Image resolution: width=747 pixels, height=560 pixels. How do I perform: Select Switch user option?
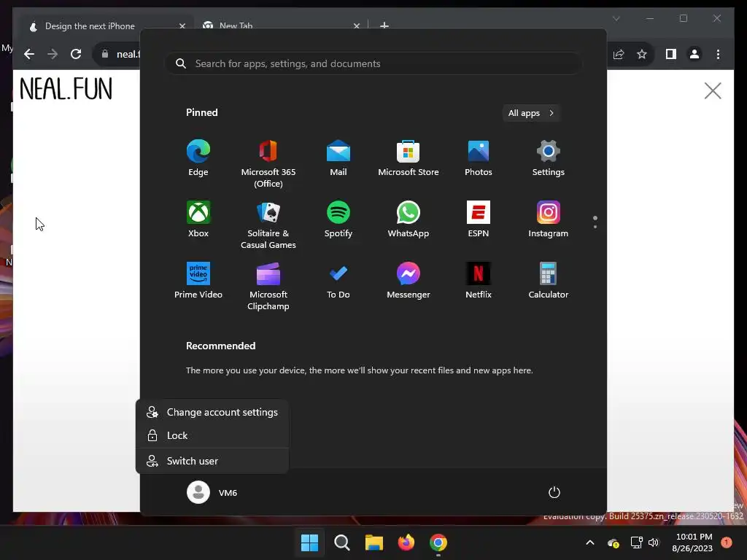coord(212,461)
